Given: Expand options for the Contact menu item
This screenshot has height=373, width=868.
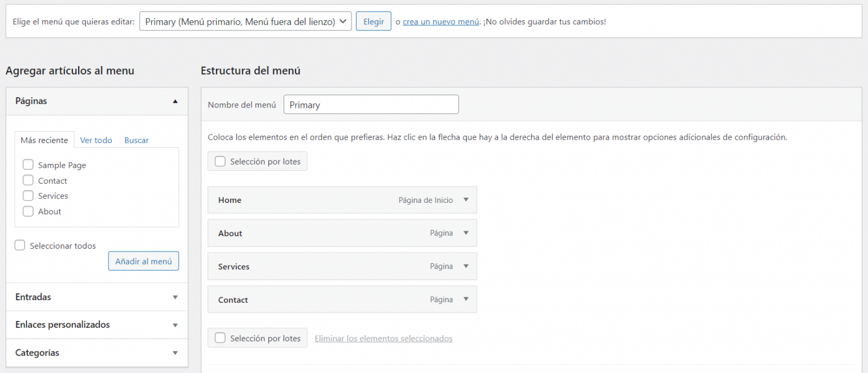Looking at the screenshot, I should tap(466, 299).
